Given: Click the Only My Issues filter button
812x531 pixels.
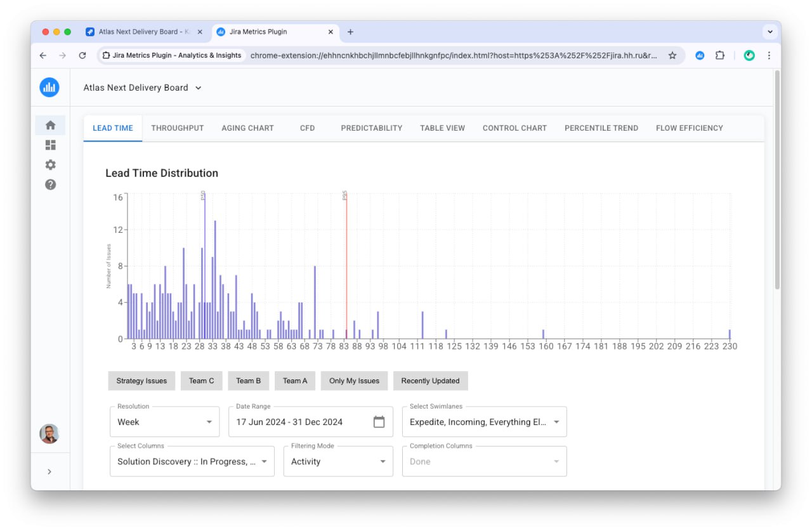Looking at the screenshot, I should pos(354,381).
